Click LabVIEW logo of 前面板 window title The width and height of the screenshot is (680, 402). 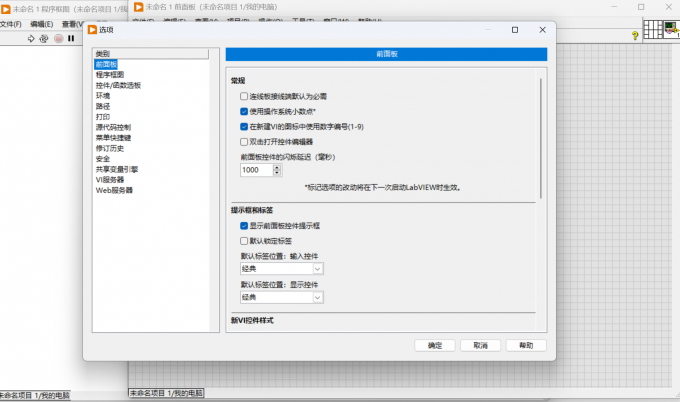[138, 7]
